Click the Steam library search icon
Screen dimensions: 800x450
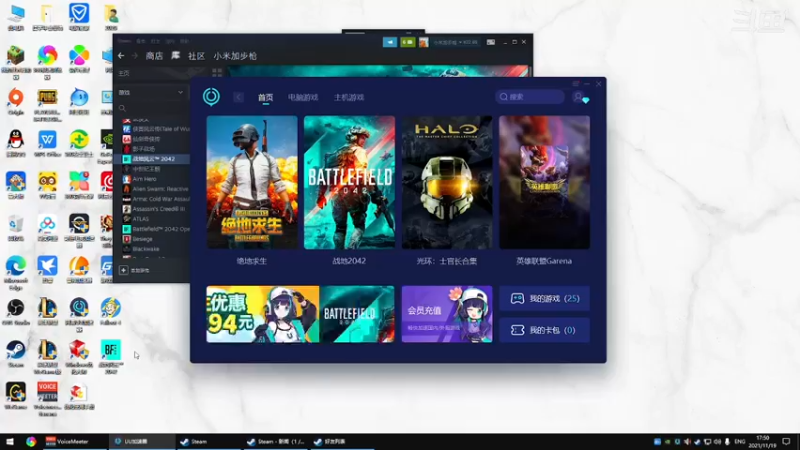coord(122,108)
